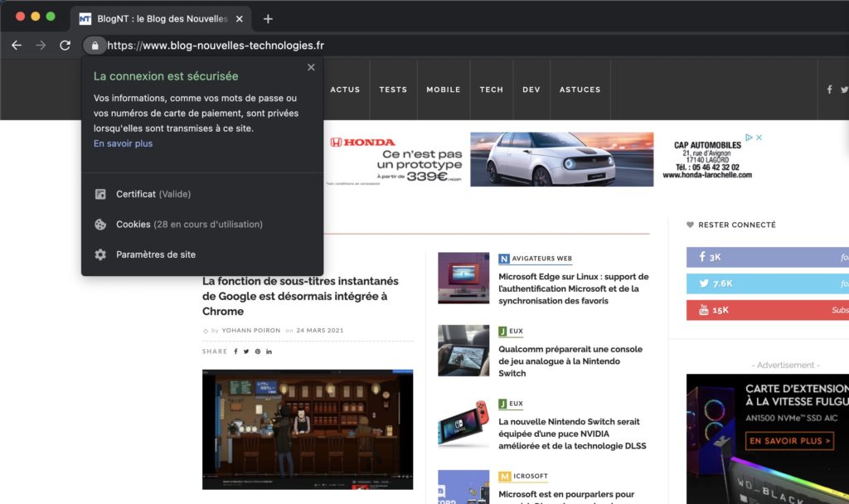
Task: Open Paramètres de site via the gear icon
Action: click(158, 254)
